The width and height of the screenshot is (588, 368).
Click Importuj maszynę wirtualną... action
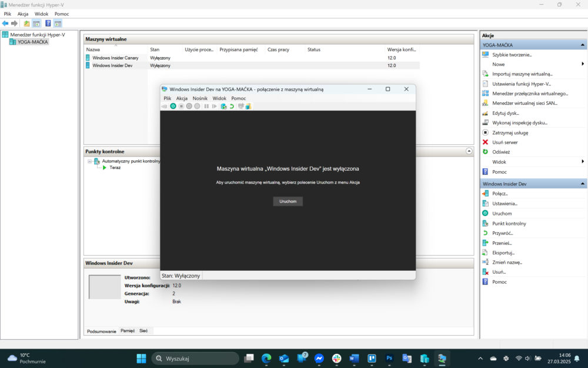pos(522,74)
